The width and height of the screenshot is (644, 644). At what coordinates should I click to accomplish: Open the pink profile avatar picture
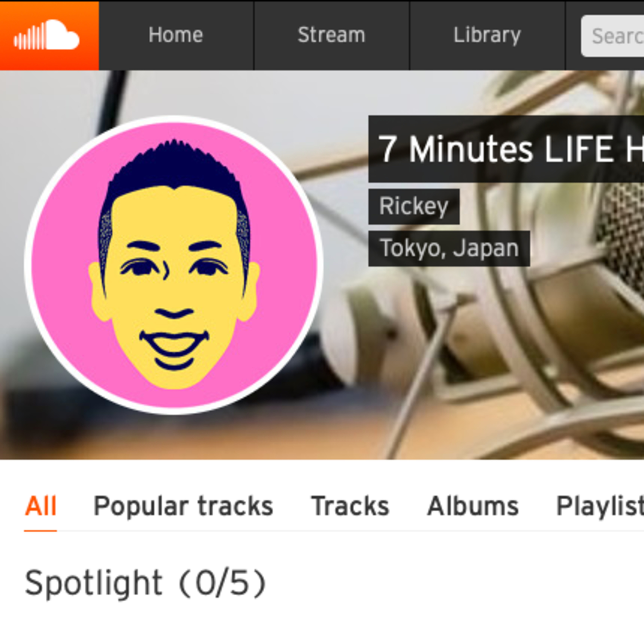174,265
